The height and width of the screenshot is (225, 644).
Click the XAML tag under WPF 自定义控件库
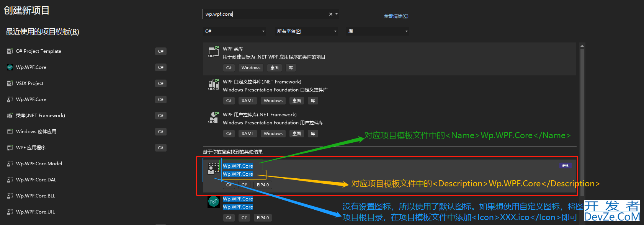pos(247,101)
